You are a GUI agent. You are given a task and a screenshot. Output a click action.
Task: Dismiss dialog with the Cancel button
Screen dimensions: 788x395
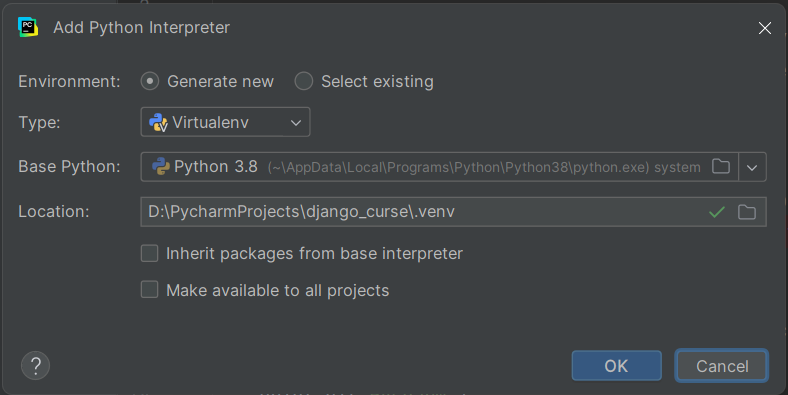point(722,366)
